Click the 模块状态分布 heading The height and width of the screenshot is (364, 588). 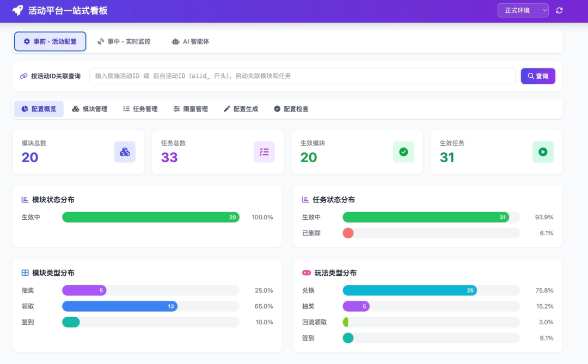(53, 200)
